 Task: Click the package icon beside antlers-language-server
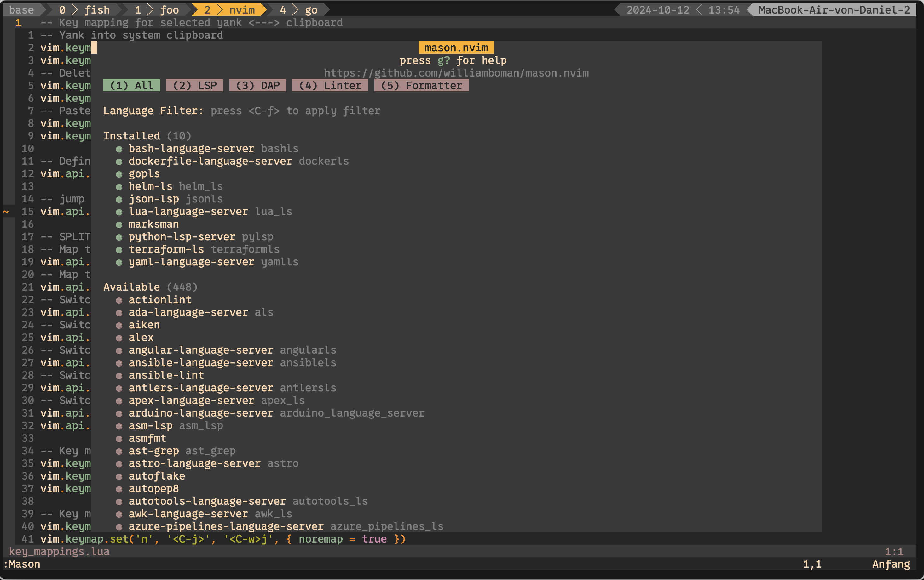(x=119, y=388)
